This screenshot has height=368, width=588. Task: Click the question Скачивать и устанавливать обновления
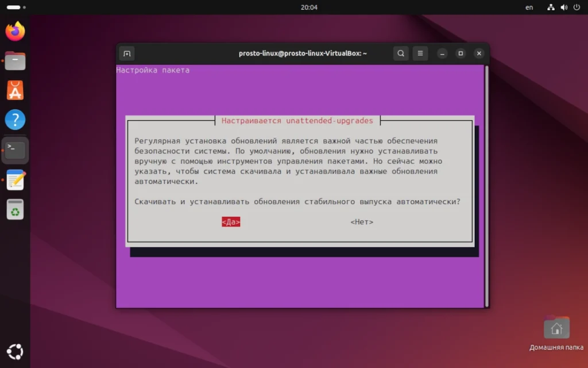pos(297,202)
